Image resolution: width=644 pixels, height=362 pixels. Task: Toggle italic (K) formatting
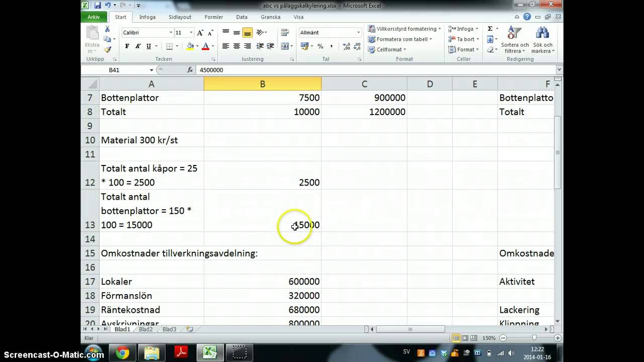[x=138, y=46]
